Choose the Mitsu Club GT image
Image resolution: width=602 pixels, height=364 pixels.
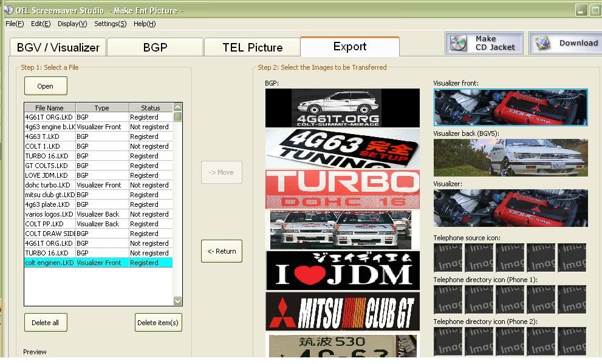click(x=342, y=311)
